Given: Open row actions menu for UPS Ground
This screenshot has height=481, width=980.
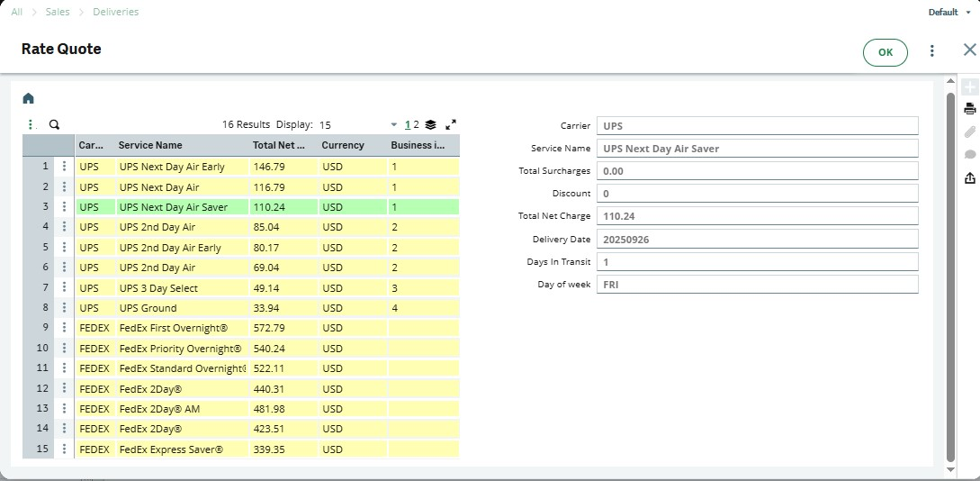Looking at the screenshot, I should click(x=64, y=308).
